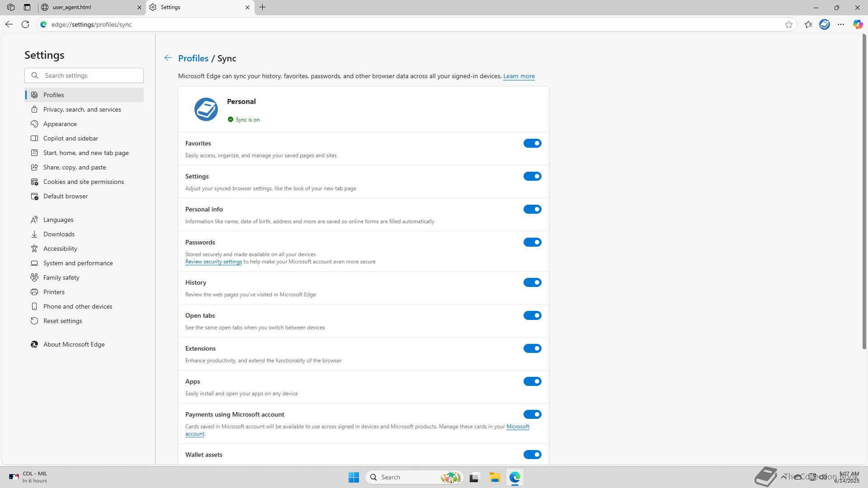Screen dimensions: 868x488
Task: Click the Review security settings link
Action: click(x=213, y=262)
